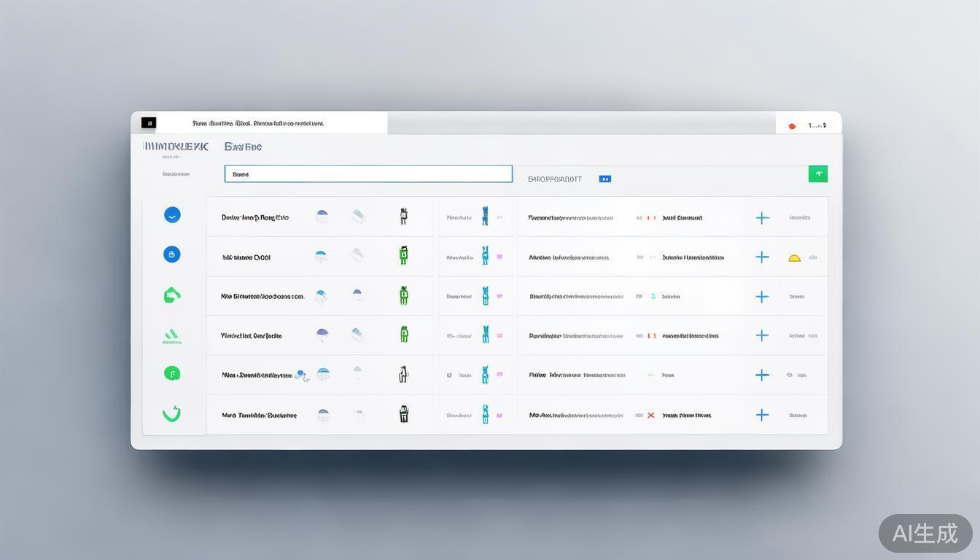This screenshot has height=560, width=980.
Task: Click the blue plus icon in first row
Action: pyautogui.click(x=762, y=218)
